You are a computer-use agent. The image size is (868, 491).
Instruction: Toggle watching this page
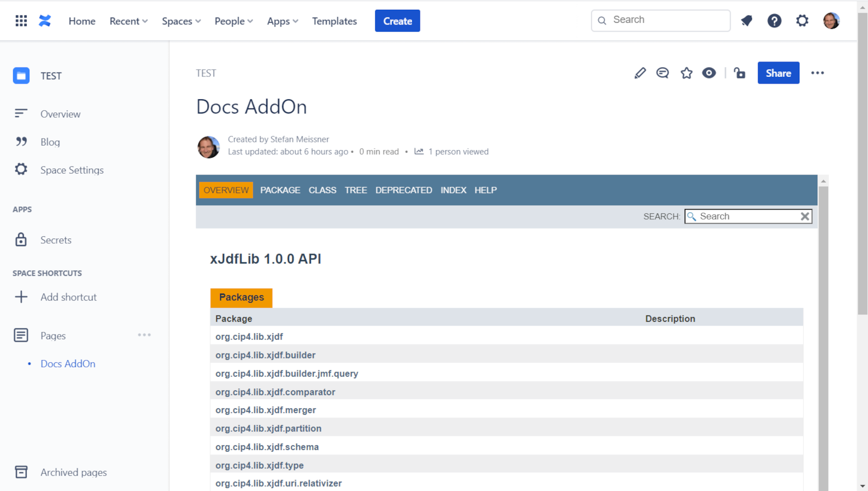(x=709, y=73)
